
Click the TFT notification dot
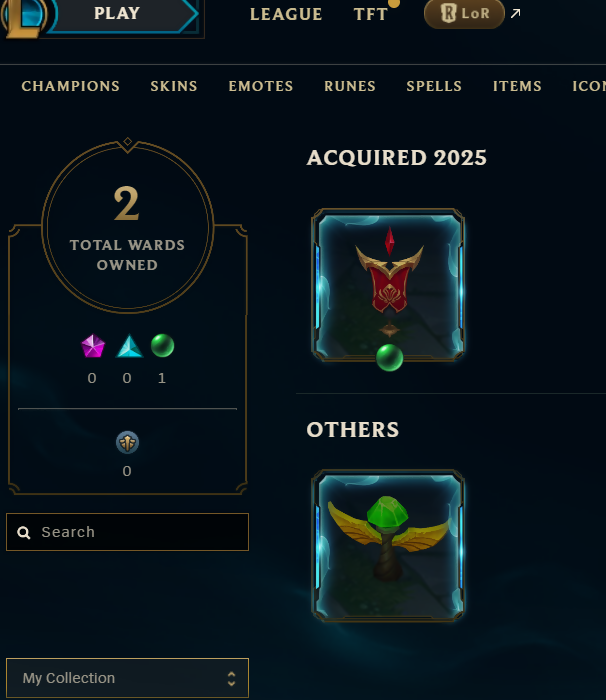pyautogui.click(x=394, y=3)
